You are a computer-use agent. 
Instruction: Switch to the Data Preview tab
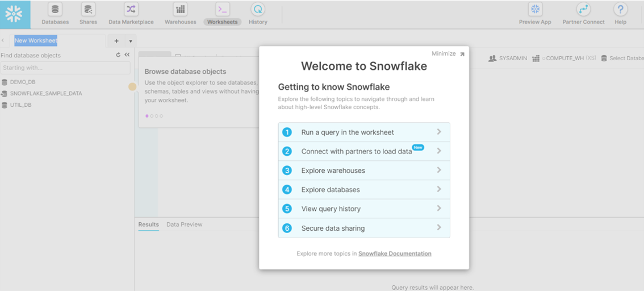pyautogui.click(x=185, y=225)
